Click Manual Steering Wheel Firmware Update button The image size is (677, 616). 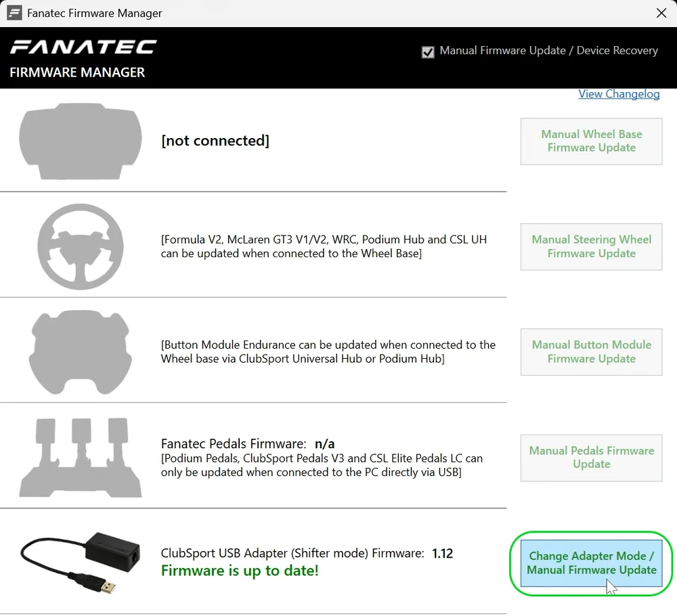591,246
